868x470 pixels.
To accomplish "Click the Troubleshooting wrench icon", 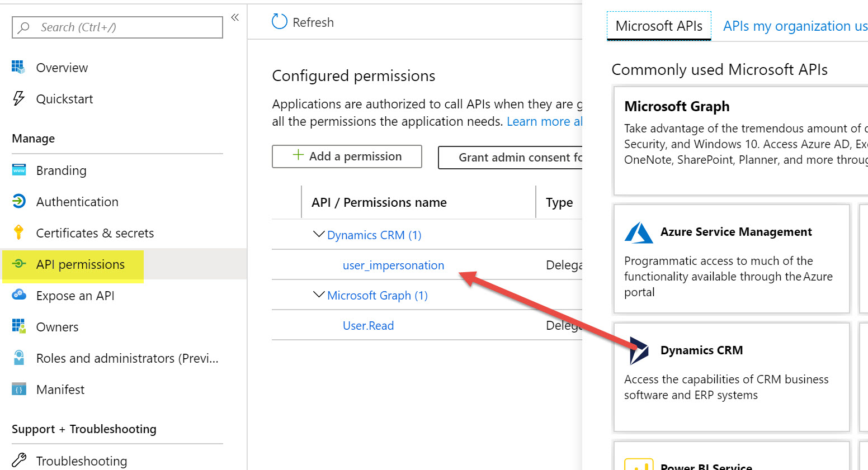I will (x=18, y=460).
